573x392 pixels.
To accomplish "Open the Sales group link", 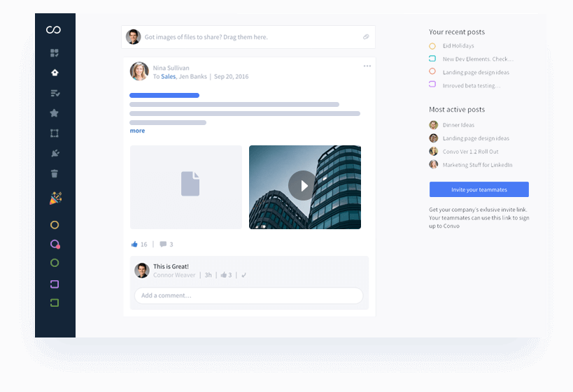I will coord(168,77).
